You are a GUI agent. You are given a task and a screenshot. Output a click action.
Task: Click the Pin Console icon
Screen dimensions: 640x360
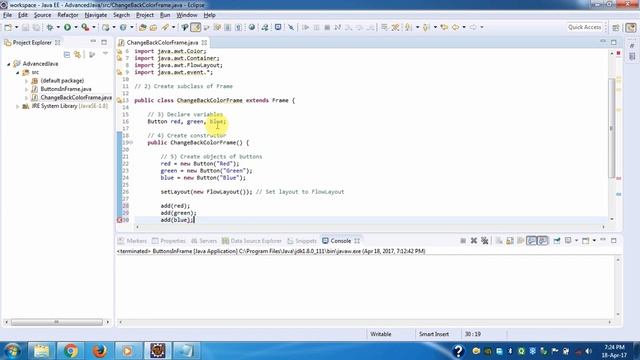point(556,241)
